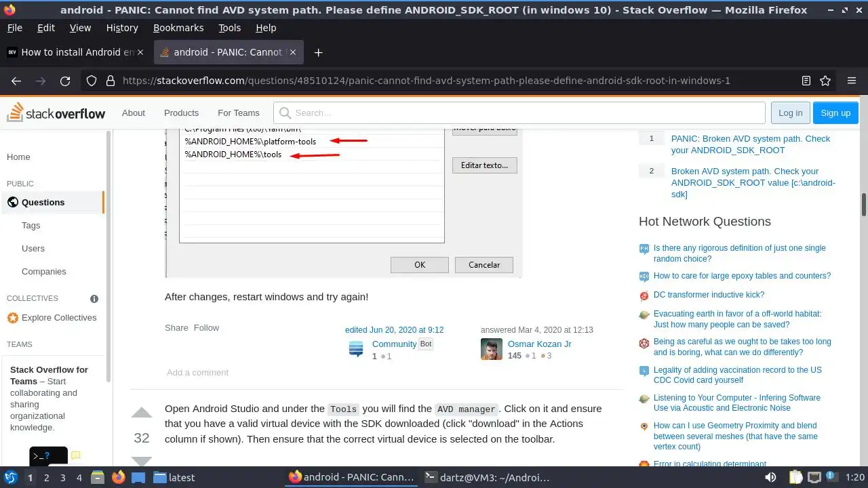The image size is (868, 488).
Task: Go back to the previous page
Action: [16, 81]
